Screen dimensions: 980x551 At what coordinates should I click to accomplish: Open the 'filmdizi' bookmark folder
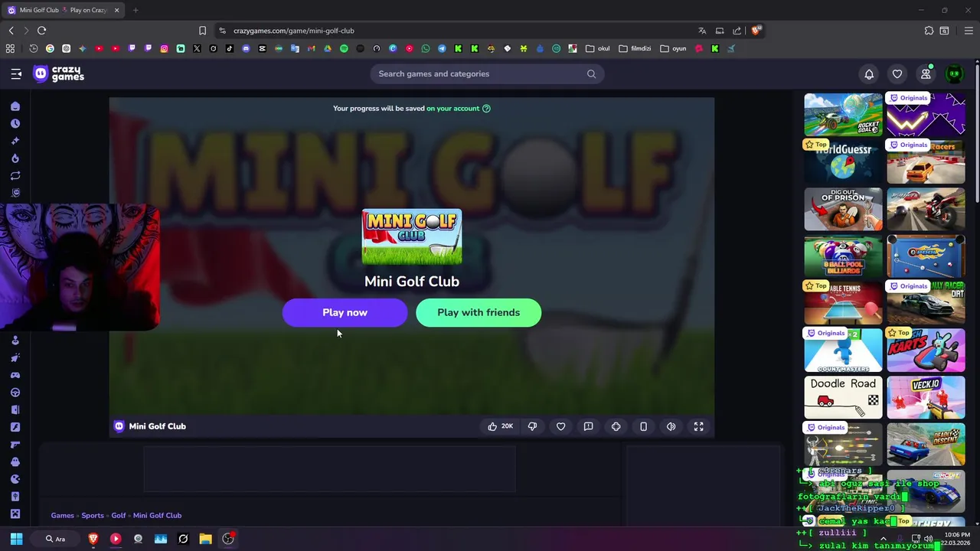click(635, 48)
